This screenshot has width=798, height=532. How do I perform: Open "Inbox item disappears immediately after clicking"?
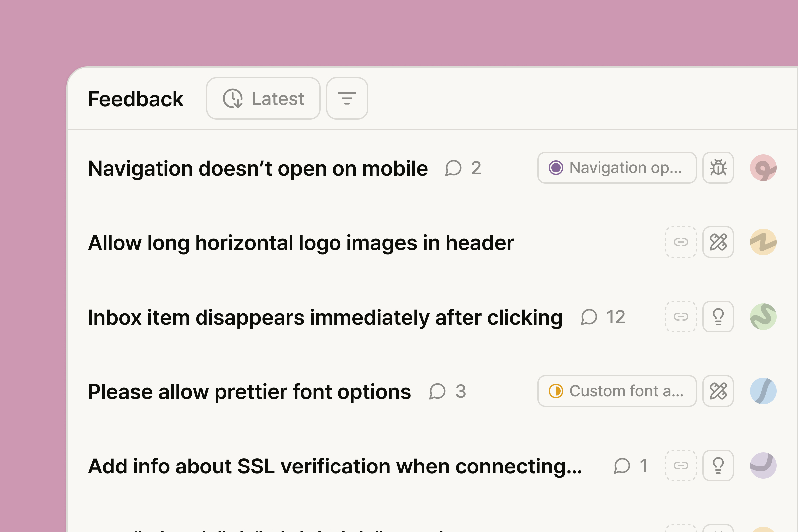(325, 318)
